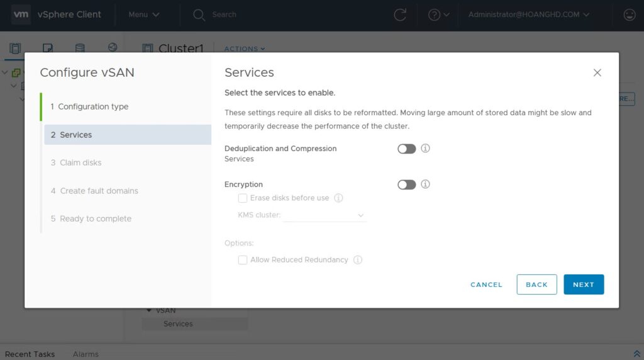Click the vCenter tree node icon
Image resolution: width=644 pixels, height=360 pixels.
pos(16,73)
